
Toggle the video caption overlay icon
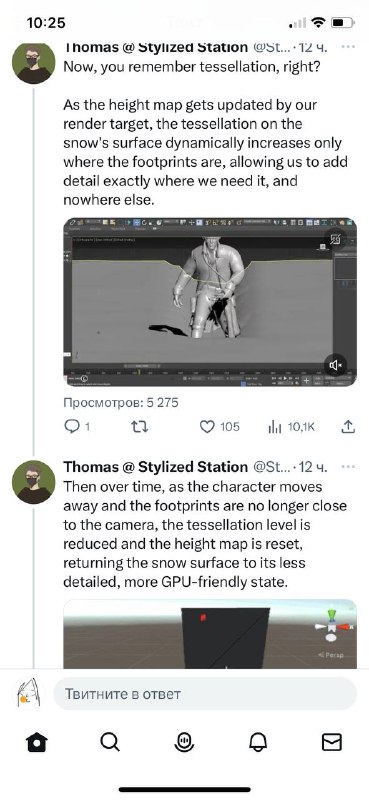click(335, 239)
